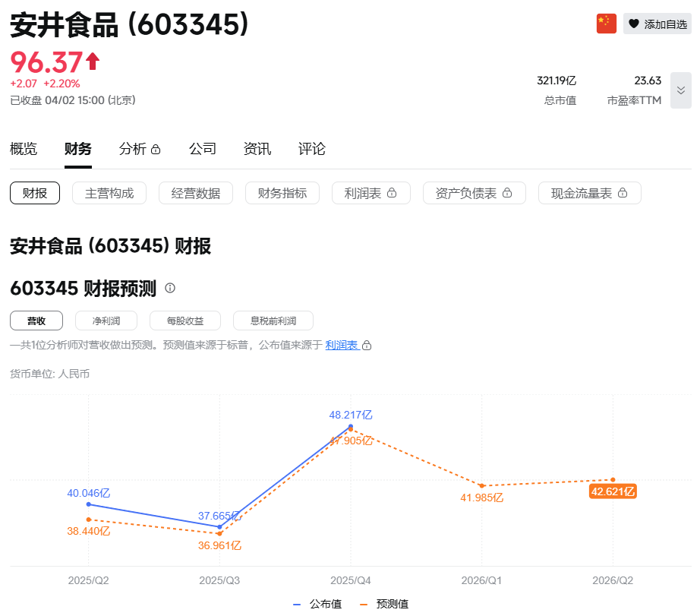
Task: Click the heart icon to add favorite
Action: pyautogui.click(x=634, y=24)
